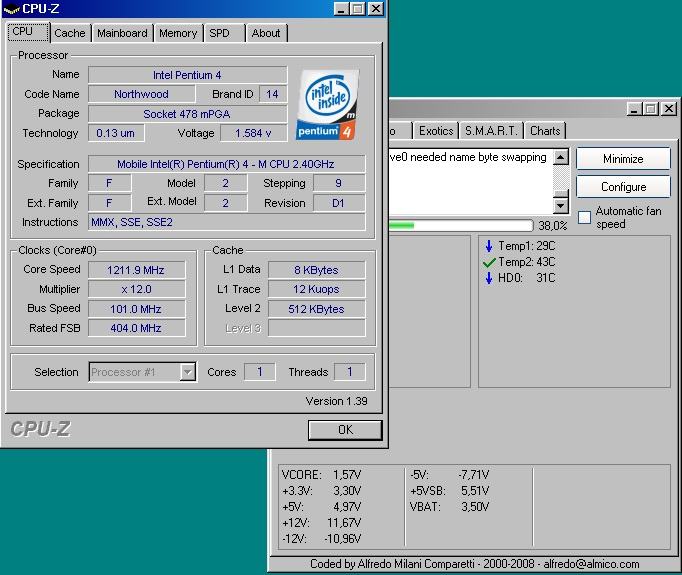This screenshot has width=682, height=575.
Task: Maximize the SpeedFan window
Action: point(651,109)
